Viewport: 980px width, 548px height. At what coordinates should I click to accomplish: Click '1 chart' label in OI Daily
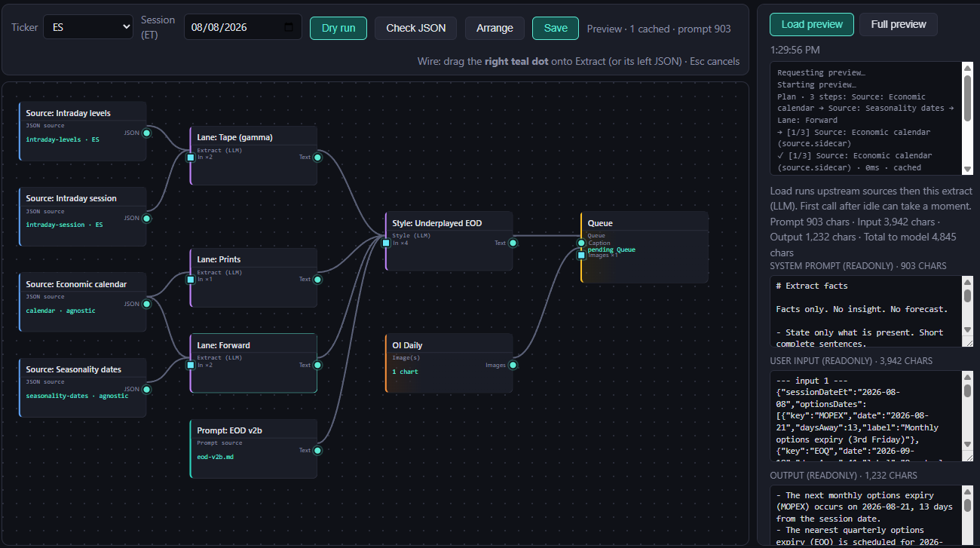405,372
